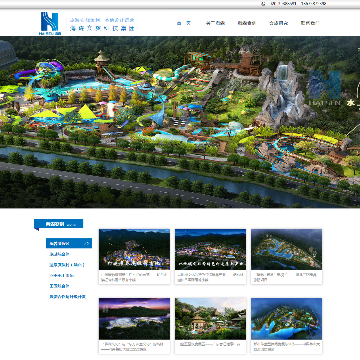360x360 pixels.
Task: Open the fourth link in the sidebar list
Action: (x=62, y=275)
